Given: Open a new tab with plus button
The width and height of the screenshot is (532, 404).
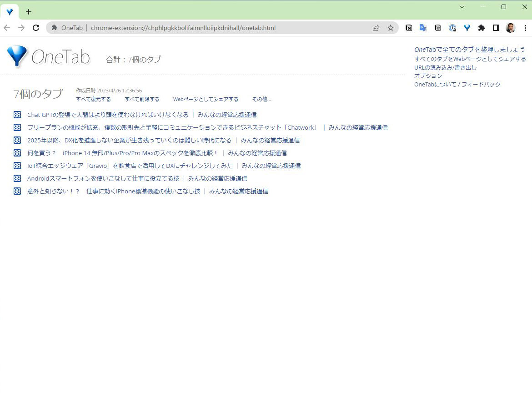Looking at the screenshot, I should pos(29,12).
